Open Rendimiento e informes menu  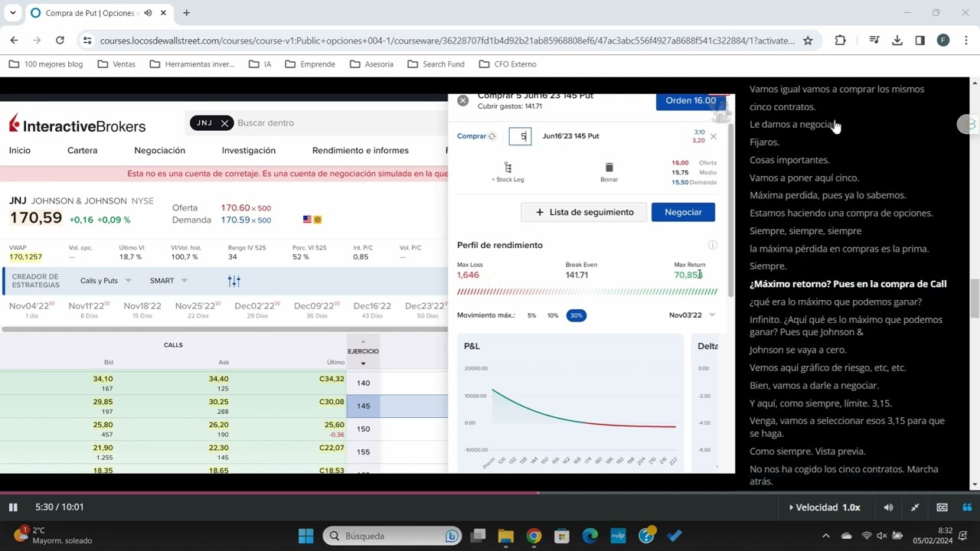coord(361,151)
